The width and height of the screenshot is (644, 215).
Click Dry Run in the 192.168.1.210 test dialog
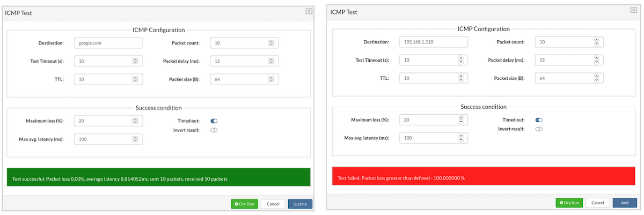click(x=569, y=203)
